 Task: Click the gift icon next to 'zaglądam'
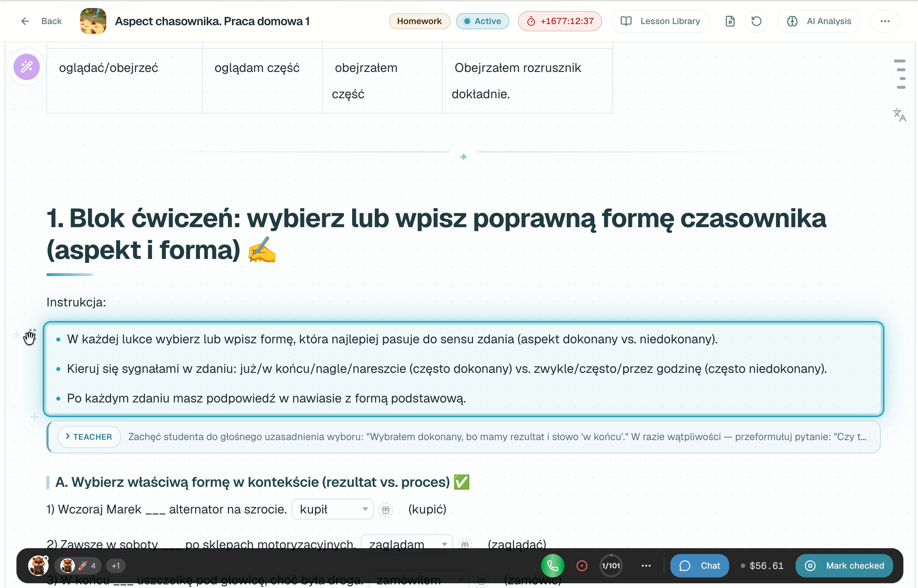465,545
